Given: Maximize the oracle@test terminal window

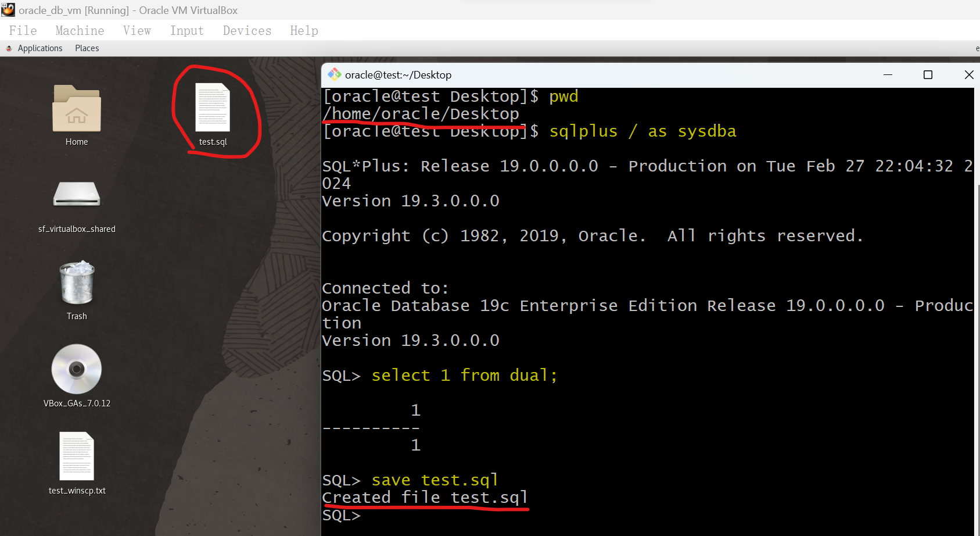Looking at the screenshot, I should pyautogui.click(x=928, y=74).
